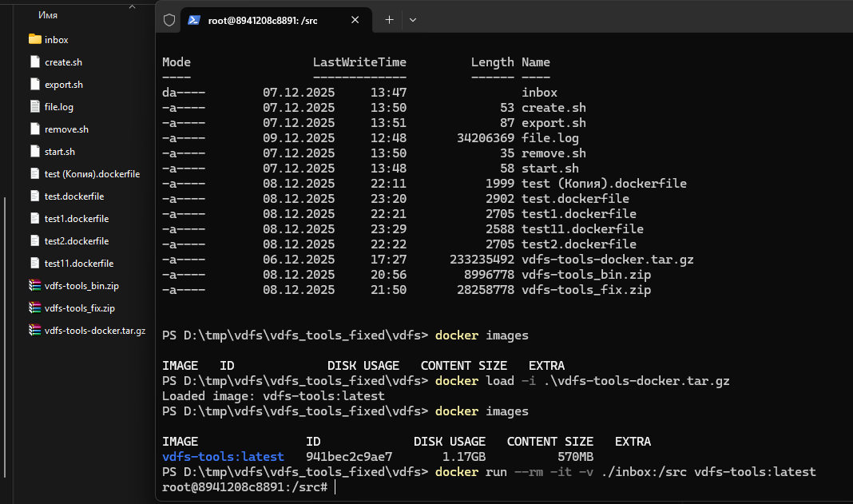The width and height of the screenshot is (853, 504).
Task: Click file length 34206369 in terminal listing
Action: coord(486,138)
